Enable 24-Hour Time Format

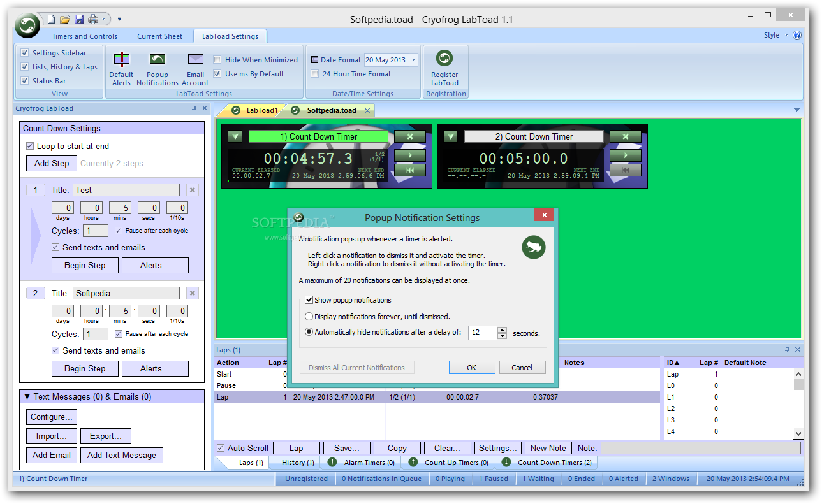[314, 74]
